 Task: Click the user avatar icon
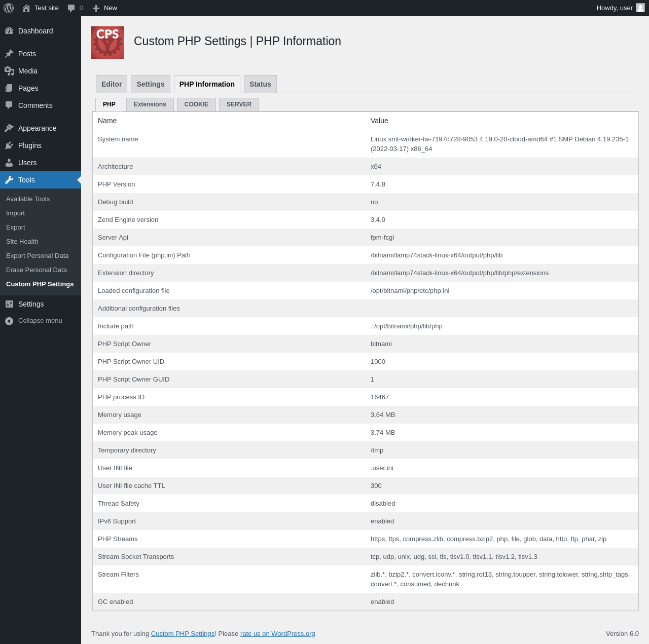(640, 8)
